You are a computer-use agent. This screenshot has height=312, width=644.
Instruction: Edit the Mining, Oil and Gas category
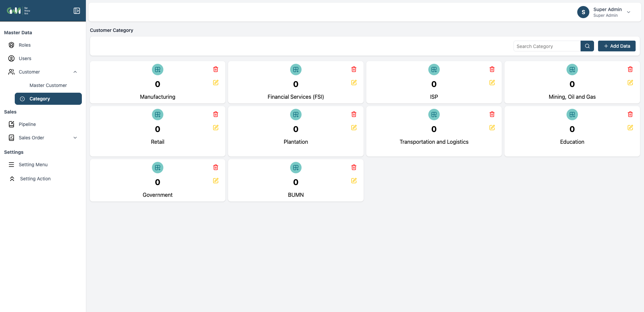click(x=630, y=83)
